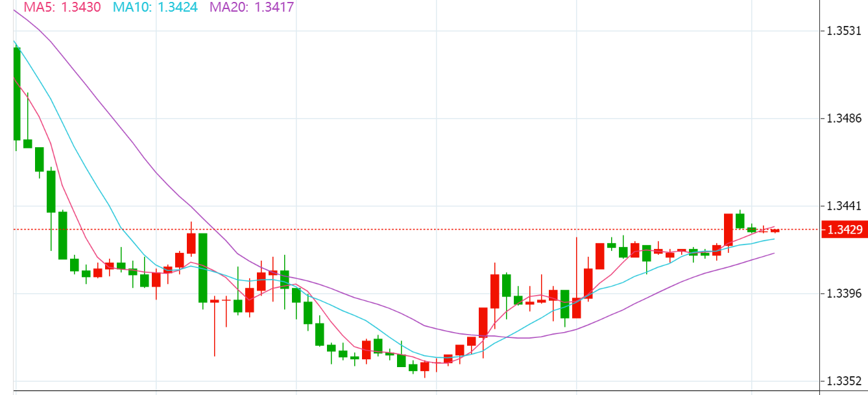
Task: Click the 1.3486 price axis label
Action: pyautogui.click(x=843, y=118)
